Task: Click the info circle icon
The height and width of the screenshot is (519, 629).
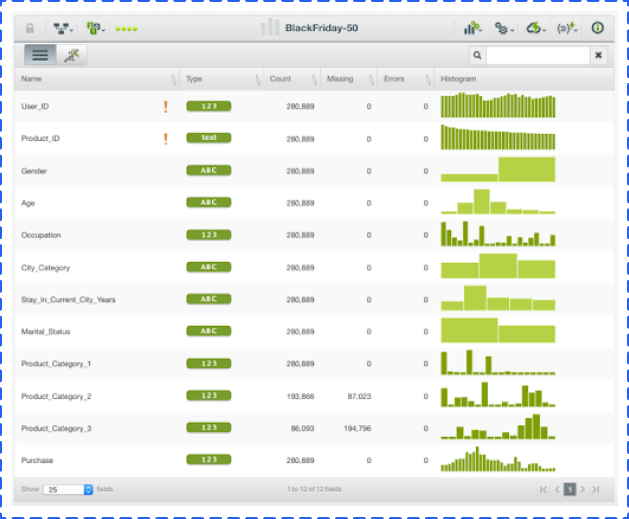Action: tap(598, 28)
